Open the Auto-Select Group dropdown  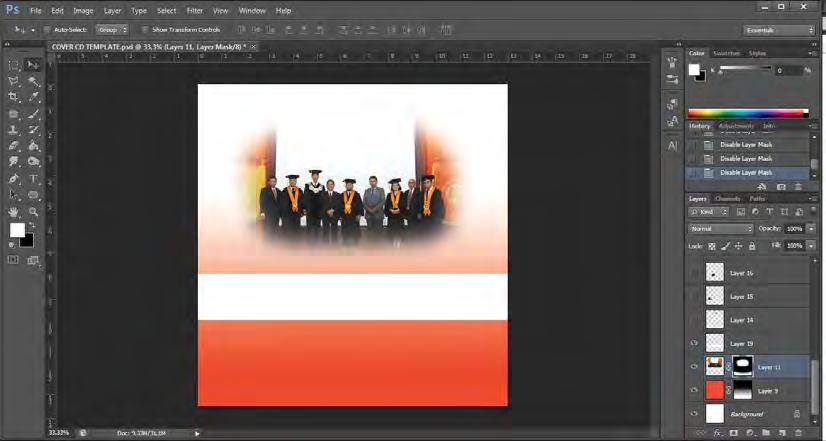(x=111, y=30)
